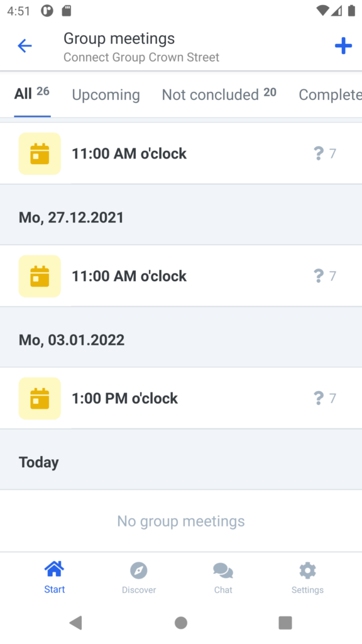
Task: Tap calendar icon of 1:00 PM meeting
Action: (40, 398)
